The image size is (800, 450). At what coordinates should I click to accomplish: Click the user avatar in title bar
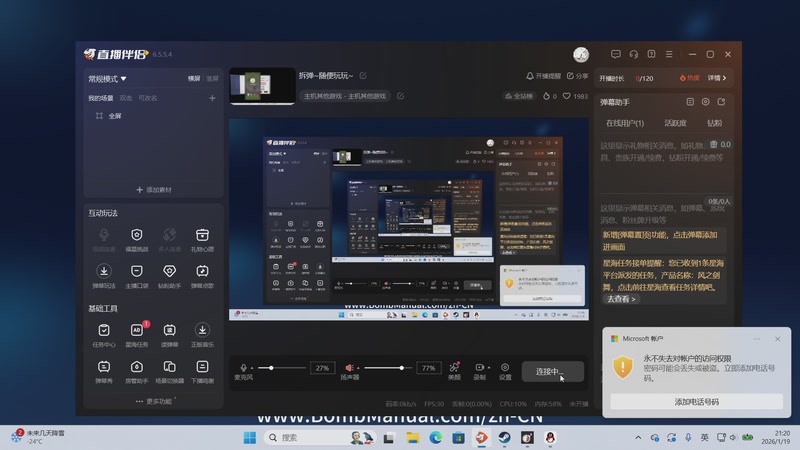coord(581,54)
